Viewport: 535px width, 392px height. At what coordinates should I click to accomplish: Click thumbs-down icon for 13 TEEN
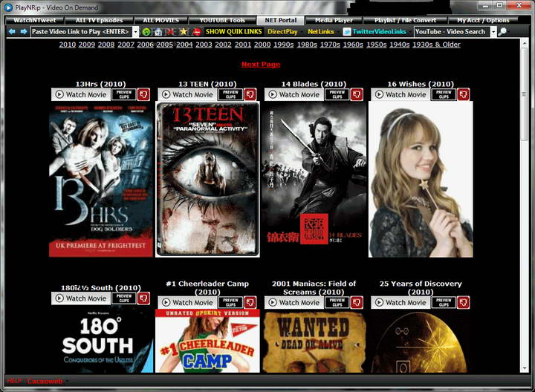click(x=250, y=94)
